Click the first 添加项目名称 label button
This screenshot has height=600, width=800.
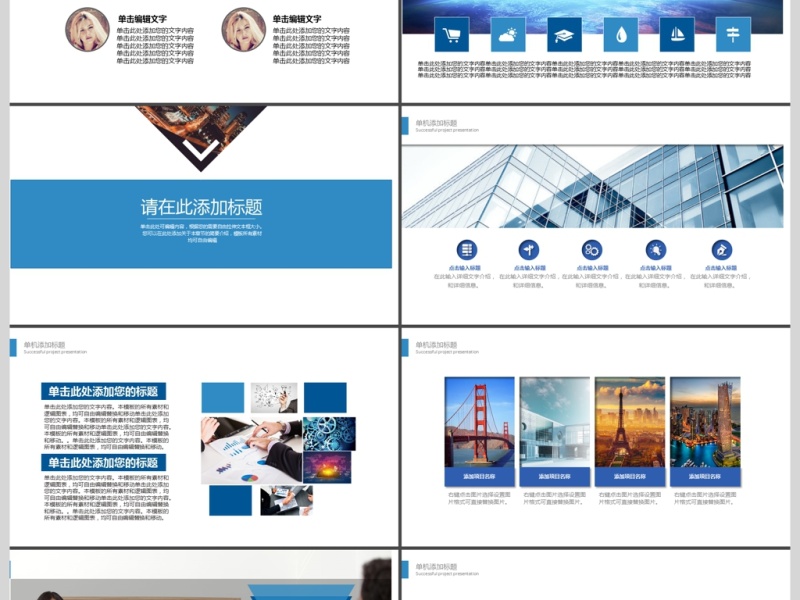click(479, 479)
